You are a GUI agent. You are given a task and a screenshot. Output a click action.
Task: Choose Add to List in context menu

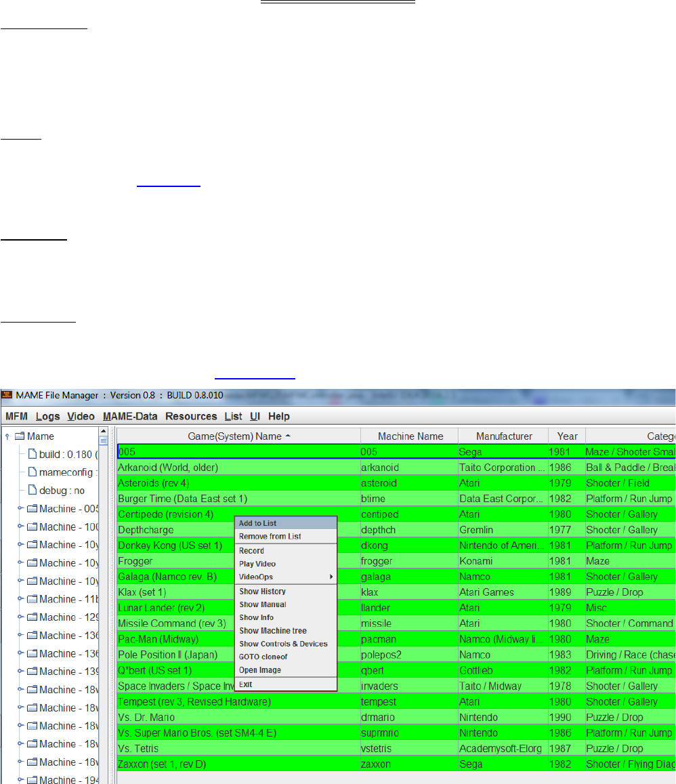[x=286, y=523]
